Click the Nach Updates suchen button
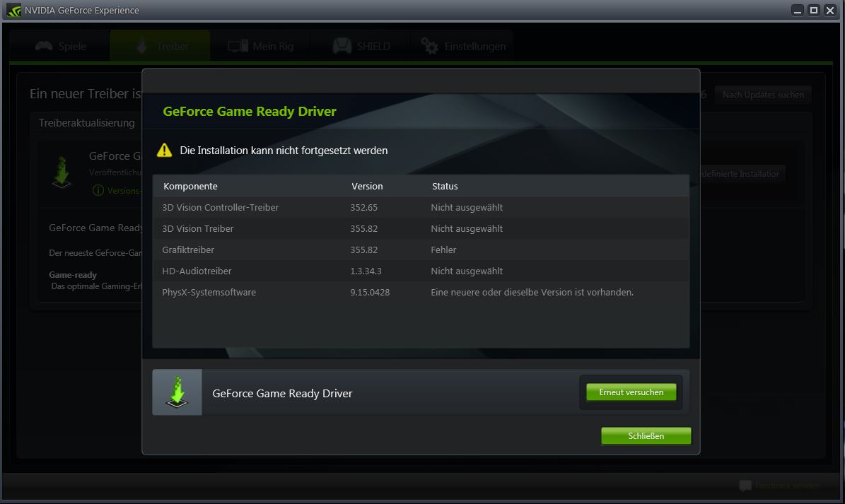845x504 pixels. [x=763, y=95]
